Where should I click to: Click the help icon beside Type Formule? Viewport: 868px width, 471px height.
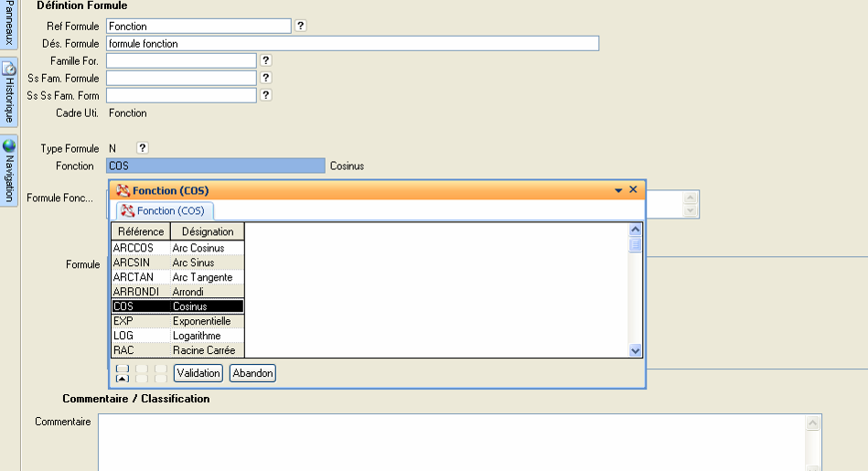143,148
